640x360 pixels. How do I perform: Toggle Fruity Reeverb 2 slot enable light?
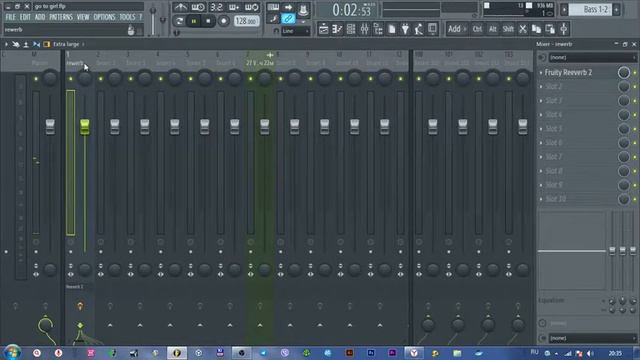[x=635, y=73]
